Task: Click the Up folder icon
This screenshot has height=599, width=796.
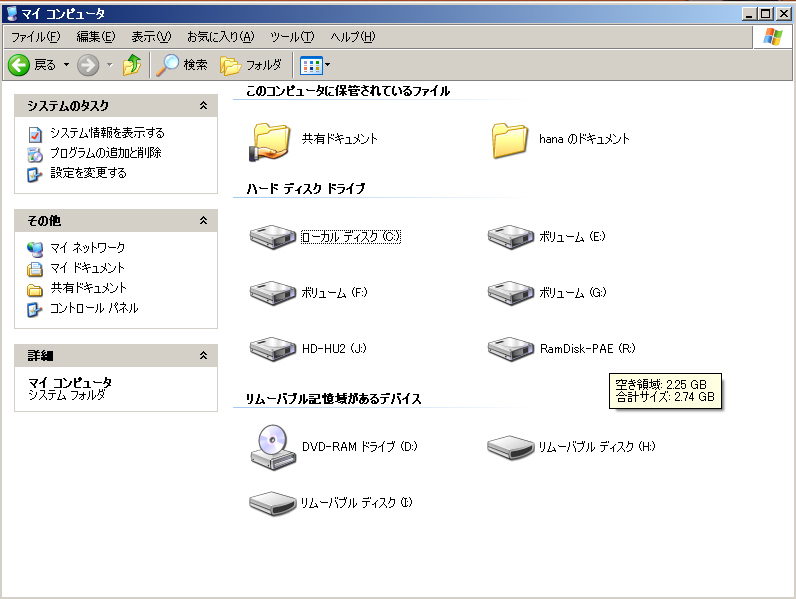Action: (x=132, y=65)
